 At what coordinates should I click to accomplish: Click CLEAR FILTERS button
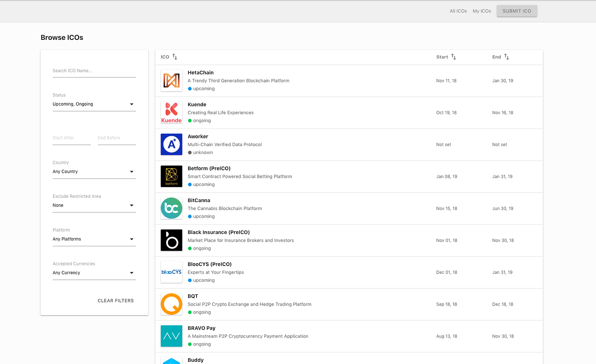coord(115,301)
